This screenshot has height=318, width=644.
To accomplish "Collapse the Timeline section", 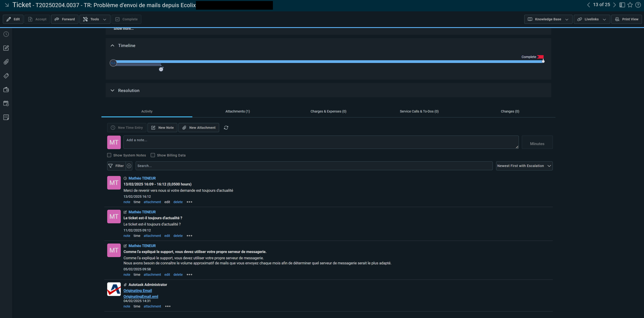I will coord(112,46).
